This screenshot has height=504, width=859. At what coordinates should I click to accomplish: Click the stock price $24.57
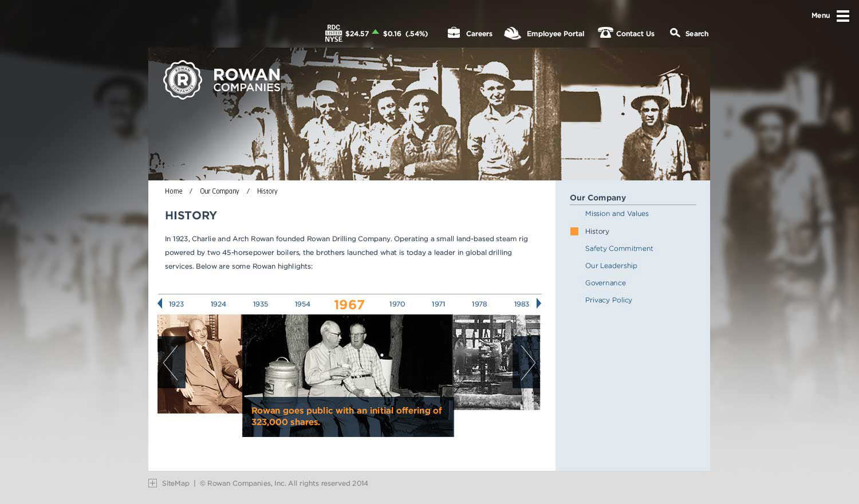[x=357, y=34]
